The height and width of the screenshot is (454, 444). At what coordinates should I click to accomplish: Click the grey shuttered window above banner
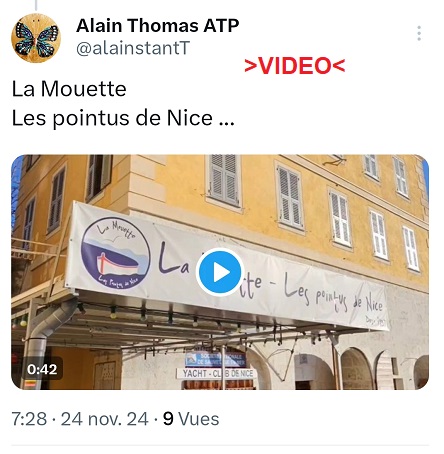click(x=224, y=180)
